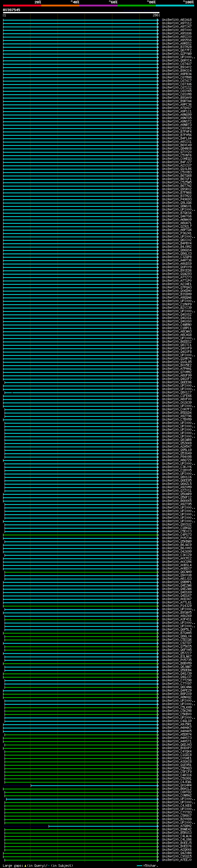Click the query end position 286
Image resolution: width=197 pixels, height=868 pixels.
[x=155, y=15]
